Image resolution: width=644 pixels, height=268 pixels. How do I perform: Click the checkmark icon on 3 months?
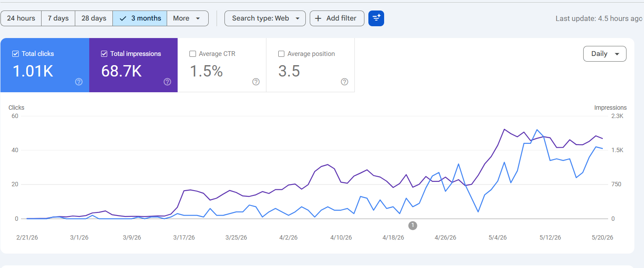(x=123, y=18)
